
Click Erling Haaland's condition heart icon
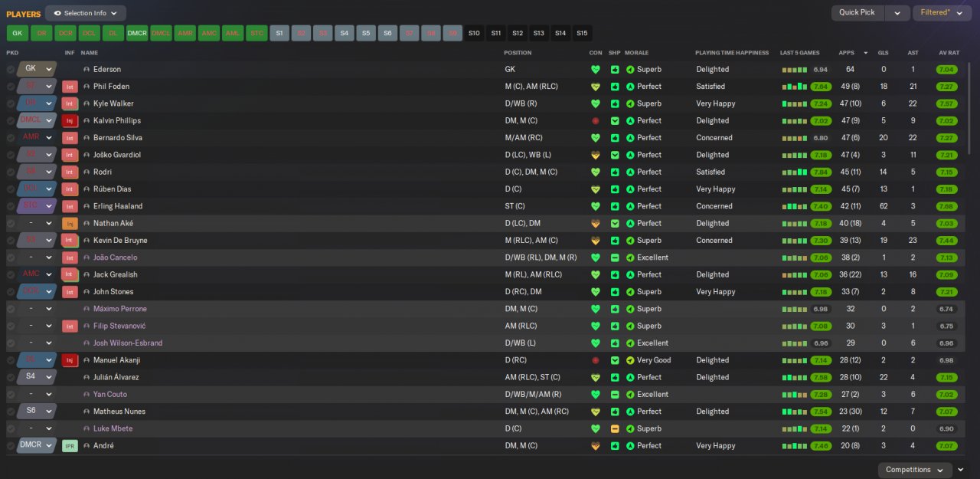pos(596,206)
